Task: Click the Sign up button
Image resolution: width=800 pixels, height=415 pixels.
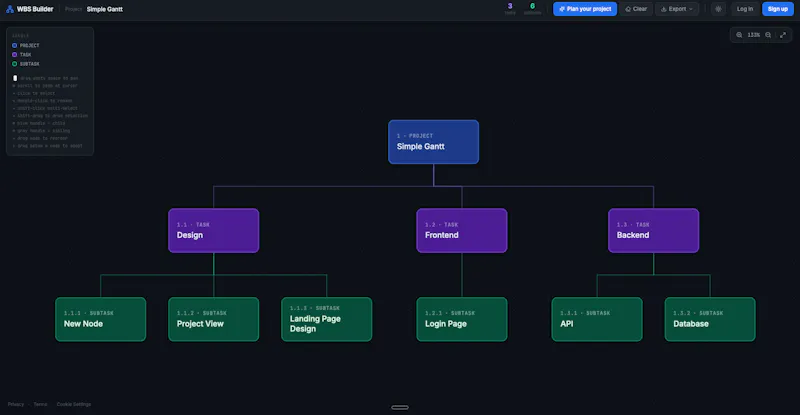Action: 778,9
